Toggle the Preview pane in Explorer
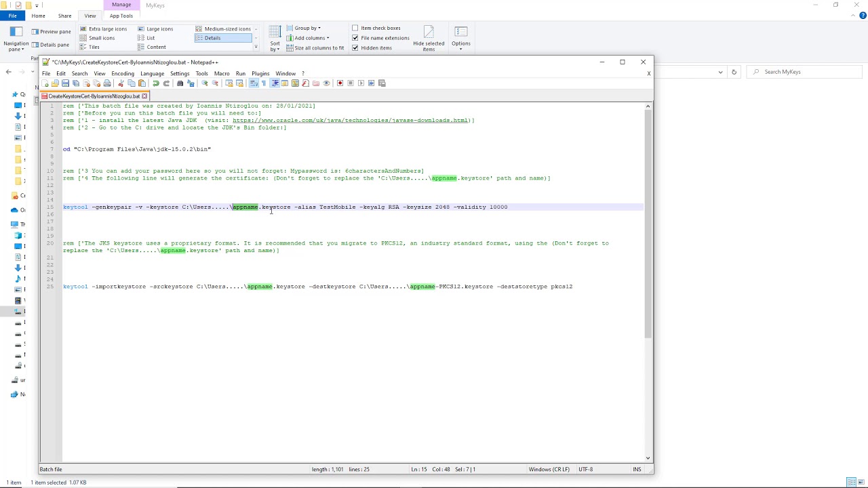The height and width of the screenshot is (488, 868). (52, 32)
